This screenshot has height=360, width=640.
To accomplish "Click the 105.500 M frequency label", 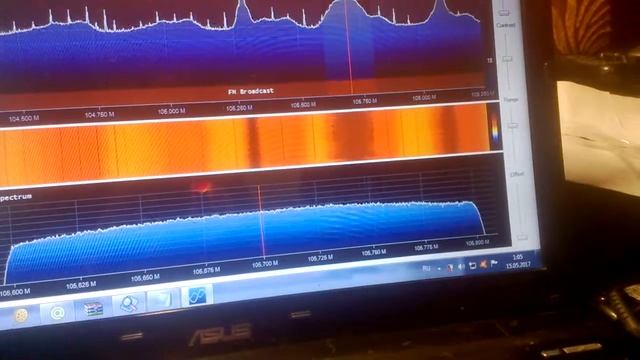I will [303, 104].
